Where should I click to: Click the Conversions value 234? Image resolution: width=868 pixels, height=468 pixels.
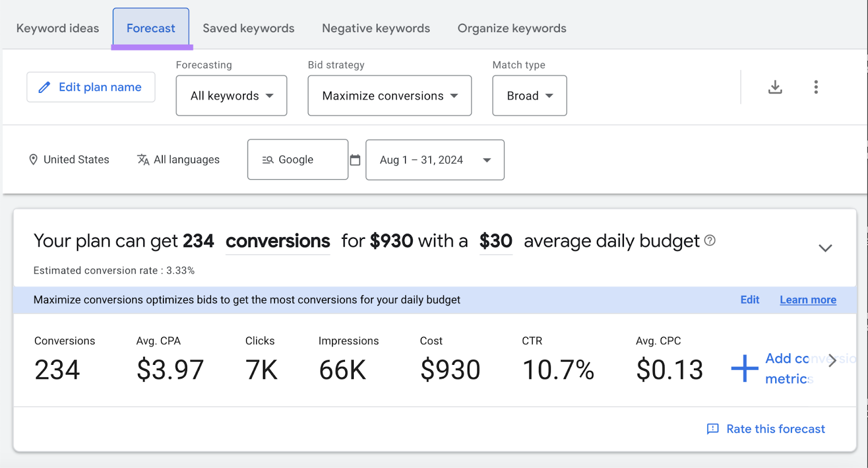coord(57,370)
